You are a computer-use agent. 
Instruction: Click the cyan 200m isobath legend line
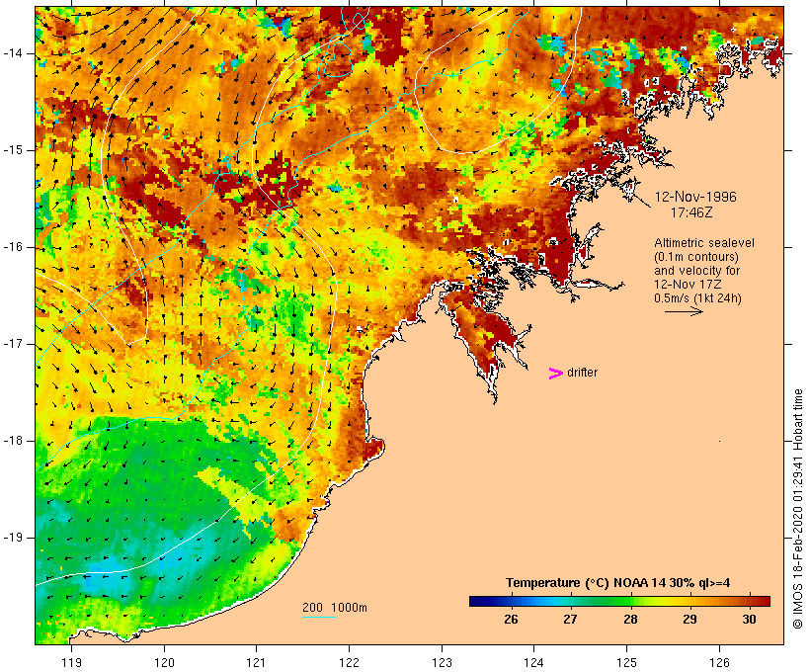click(x=319, y=617)
